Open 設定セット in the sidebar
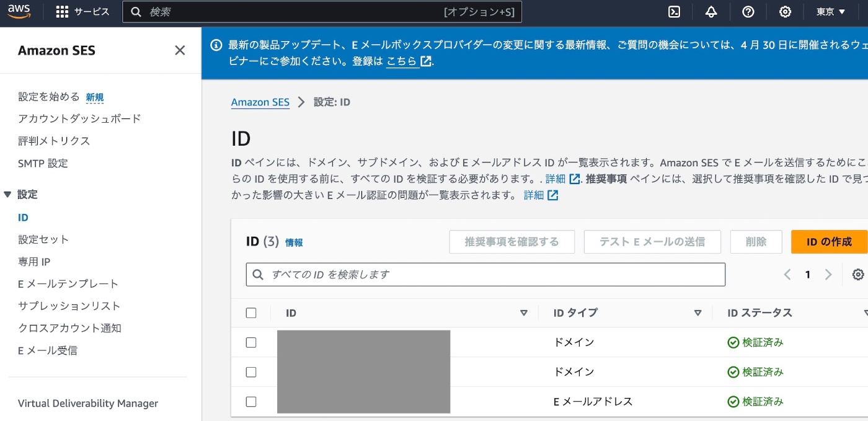 (43, 239)
